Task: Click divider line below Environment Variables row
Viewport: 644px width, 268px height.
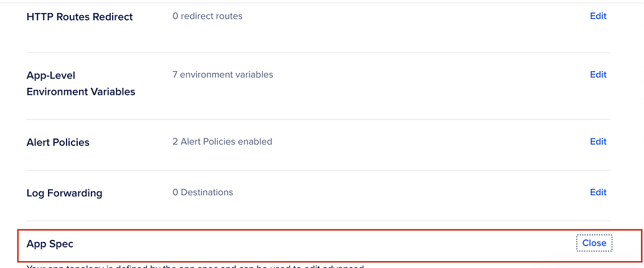Action: [x=319, y=120]
